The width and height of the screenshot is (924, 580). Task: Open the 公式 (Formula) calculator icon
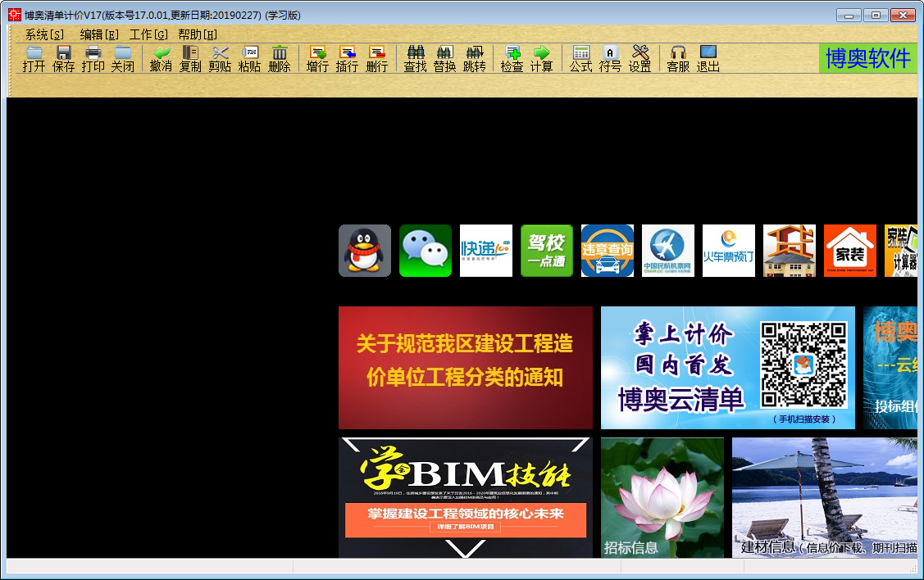581,59
